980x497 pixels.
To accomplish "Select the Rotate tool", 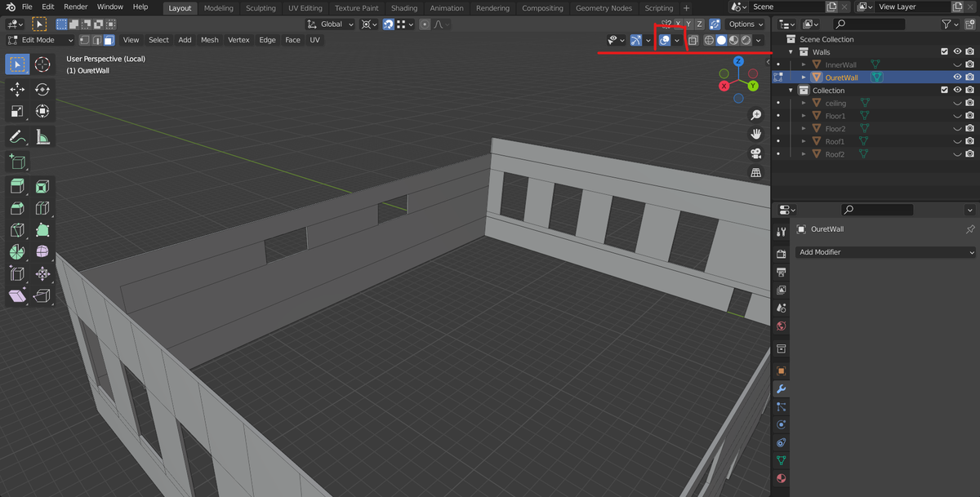I will click(x=42, y=90).
